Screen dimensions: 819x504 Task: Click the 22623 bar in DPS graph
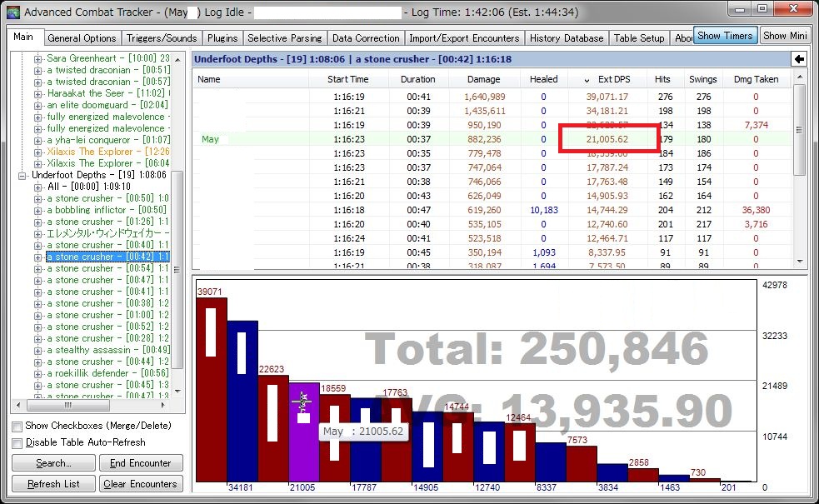[x=273, y=428]
